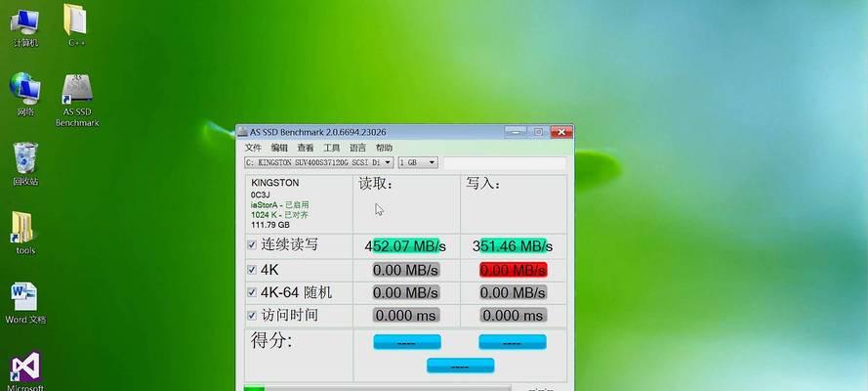Viewport: 868px width, 391px height.
Task: Open the KINGSTON drive selection dropdown
Action: [x=319, y=162]
